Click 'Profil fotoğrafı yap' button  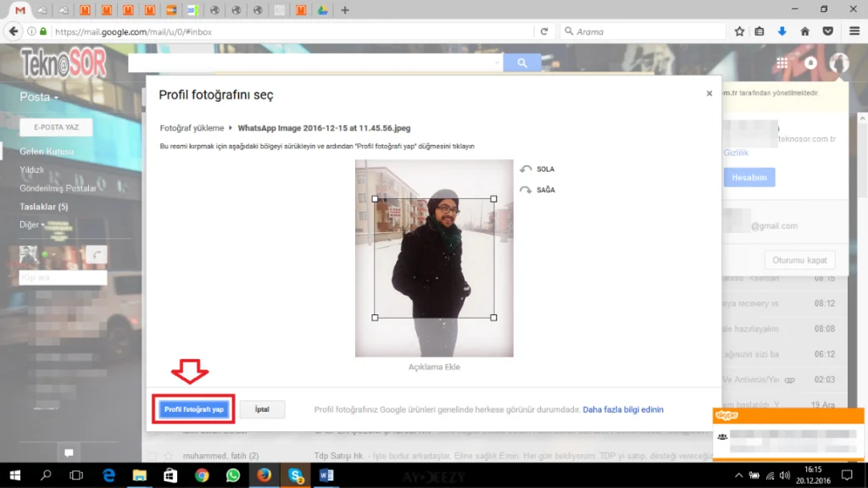pyautogui.click(x=194, y=409)
